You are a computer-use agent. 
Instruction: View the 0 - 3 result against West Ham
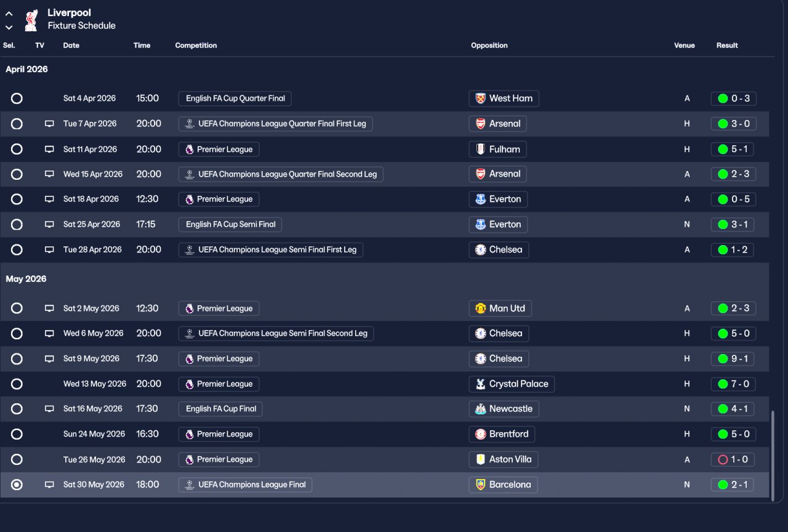tap(733, 99)
